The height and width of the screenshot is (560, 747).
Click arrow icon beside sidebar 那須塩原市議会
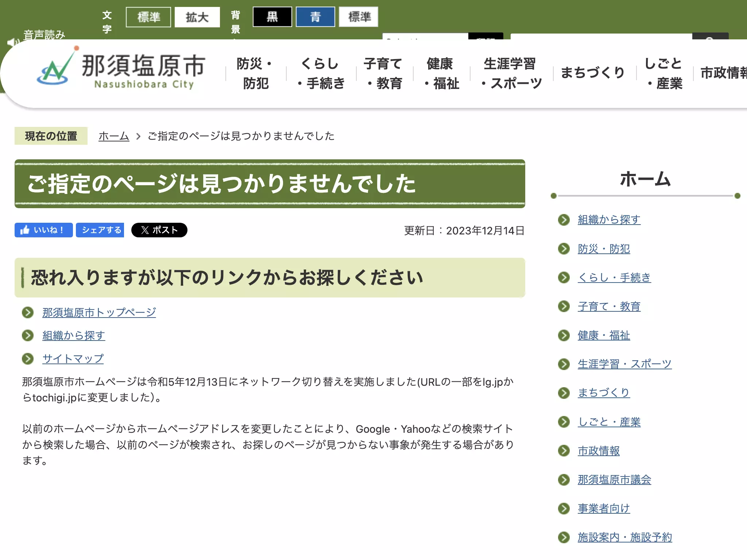click(x=564, y=480)
